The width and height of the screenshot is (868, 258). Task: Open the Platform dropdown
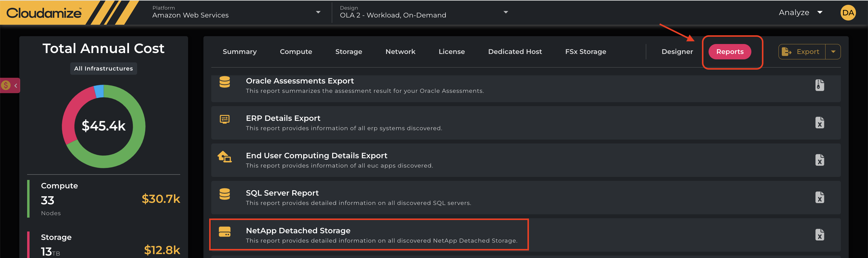pyautogui.click(x=318, y=12)
